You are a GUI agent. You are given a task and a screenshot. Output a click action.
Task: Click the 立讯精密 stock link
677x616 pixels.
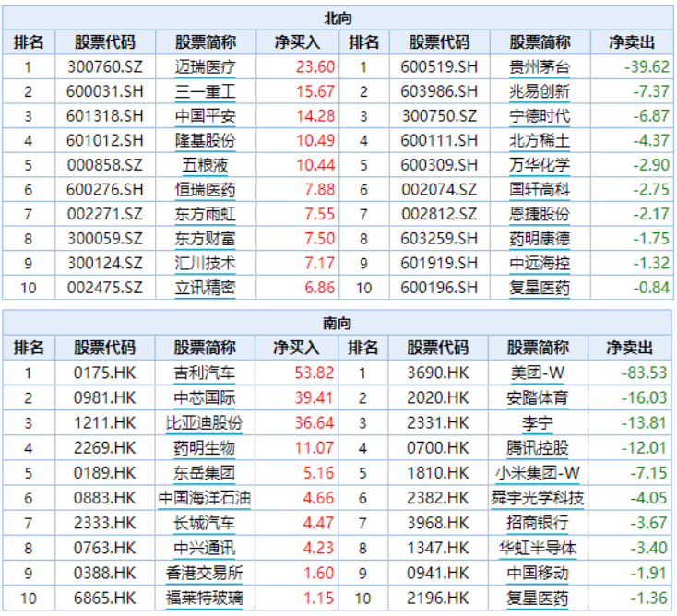click(205, 288)
